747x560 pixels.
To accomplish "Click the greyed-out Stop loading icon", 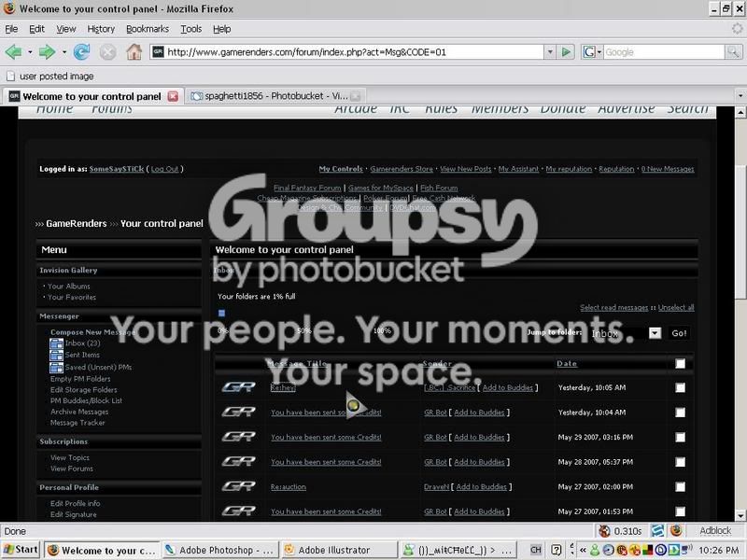I will tap(107, 52).
